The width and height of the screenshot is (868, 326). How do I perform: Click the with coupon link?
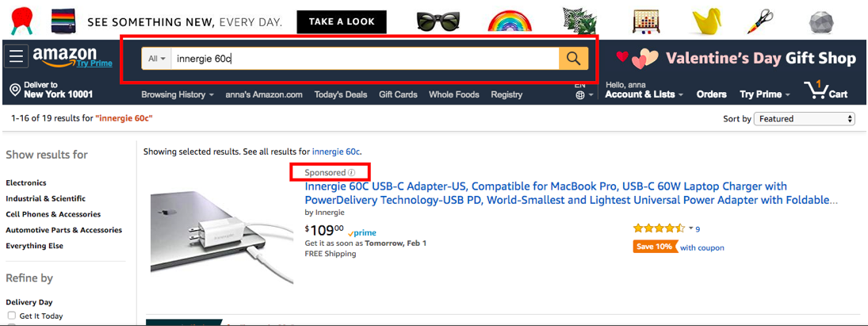[x=702, y=247]
